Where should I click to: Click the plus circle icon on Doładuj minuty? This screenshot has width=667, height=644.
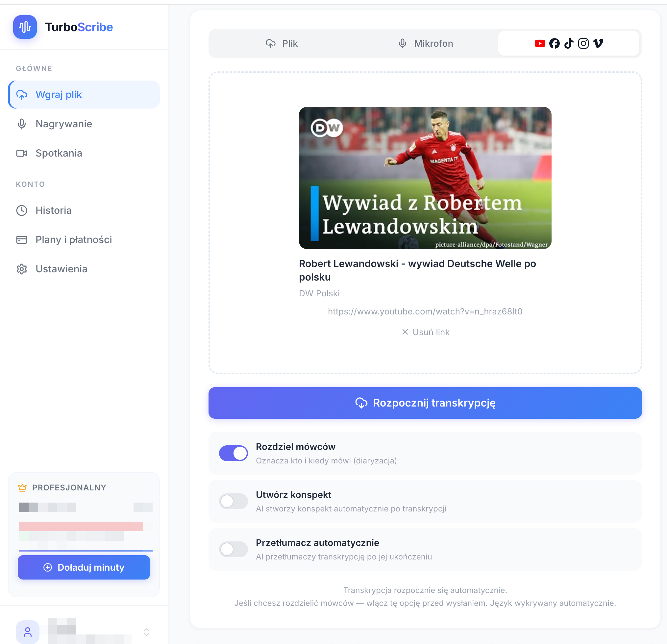(48, 567)
